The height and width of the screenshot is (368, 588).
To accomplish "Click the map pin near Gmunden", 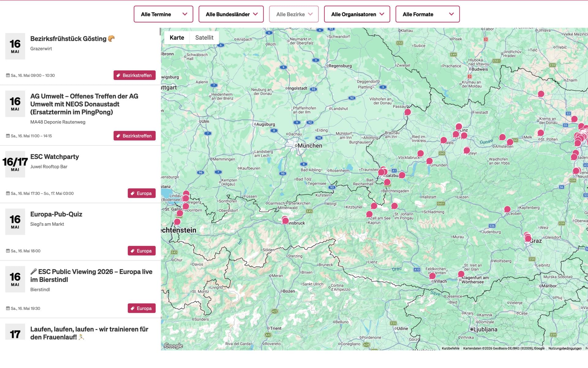I will point(430,161).
